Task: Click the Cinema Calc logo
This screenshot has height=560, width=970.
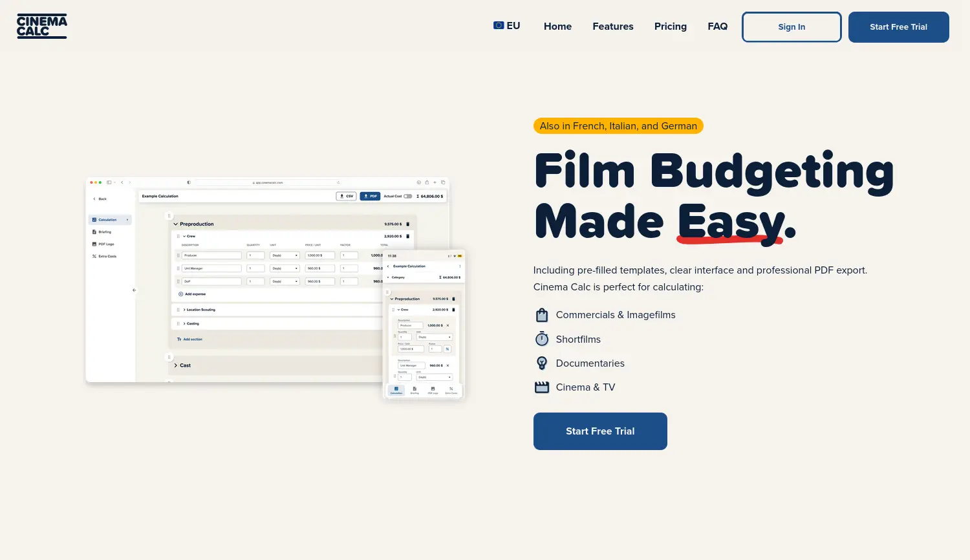Action: (x=41, y=27)
